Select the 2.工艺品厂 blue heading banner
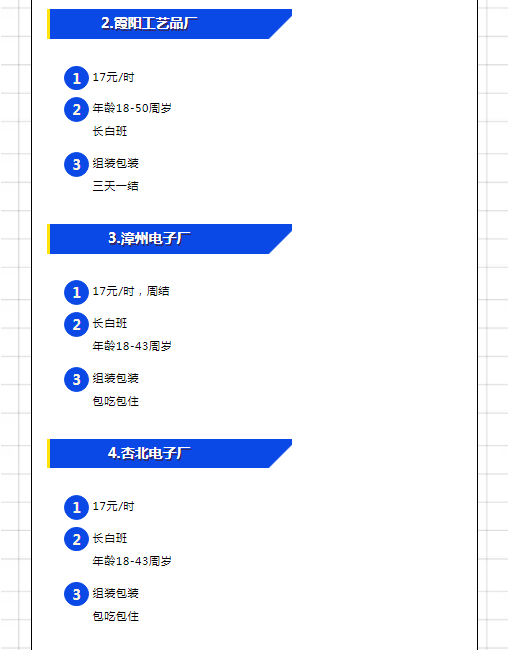511x650 pixels. click(170, 24)
